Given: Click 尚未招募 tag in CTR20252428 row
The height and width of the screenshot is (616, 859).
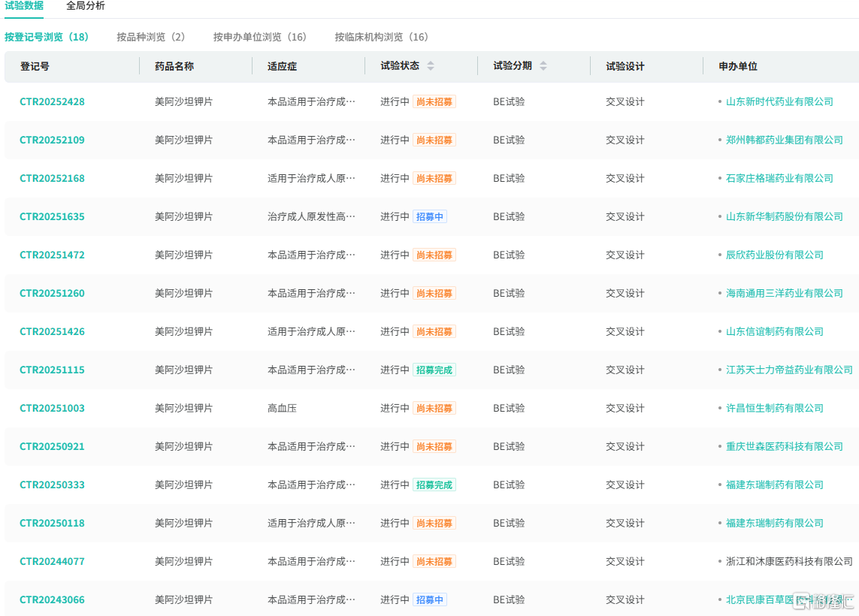Looking at the screenshot, I should click(434, 102).
